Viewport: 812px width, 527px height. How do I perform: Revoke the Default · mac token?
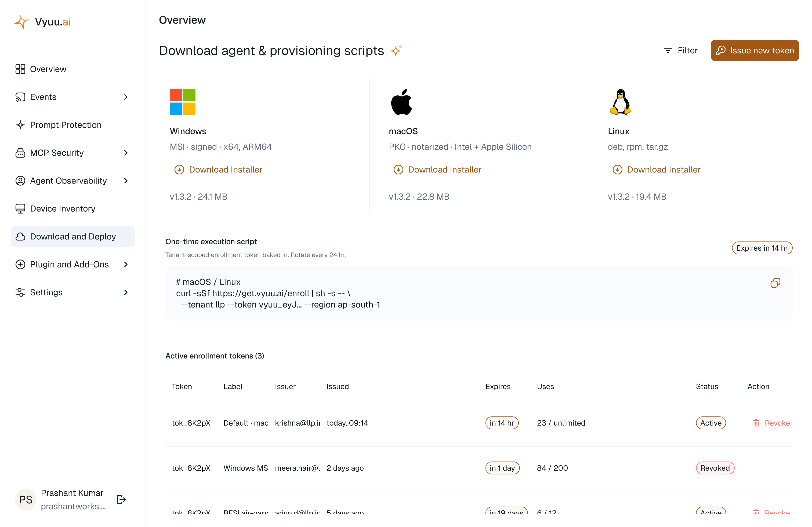[x=771, y=423]
